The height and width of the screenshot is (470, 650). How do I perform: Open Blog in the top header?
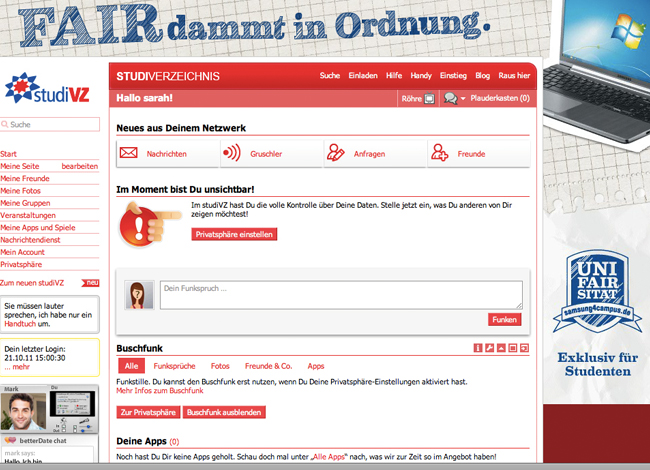pyautogui.click(x=483, y=75)
